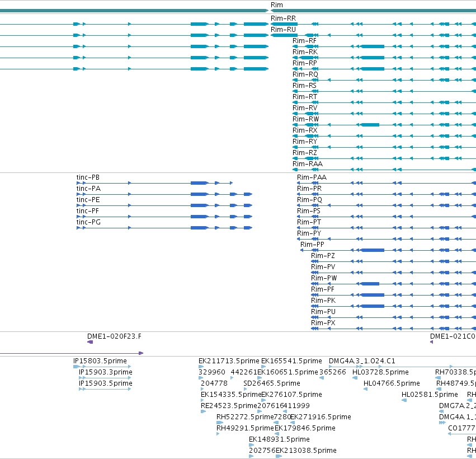The width and height of the screenshot is (476, 459).
Task: Click the IP15903.5prime EST label
Action: [x=106, y=383]
